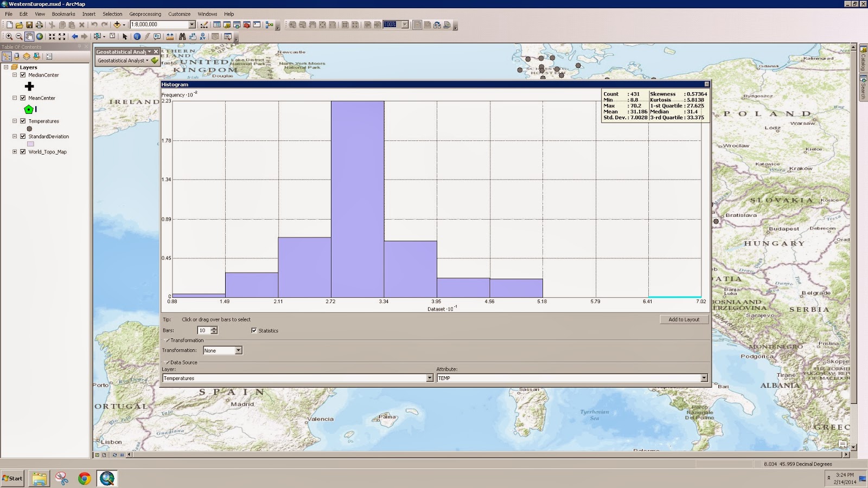Image resolution: width=868 pixels, height=488 pixels.
Task: Open the Identify tool
Action: coord(137,37)
